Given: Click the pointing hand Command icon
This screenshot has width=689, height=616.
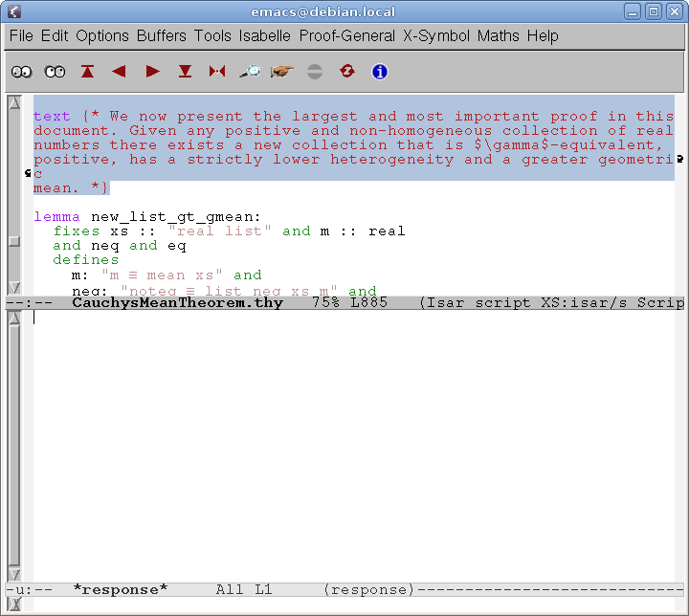Looking at the screenshot, I should (x=282, y=72).
